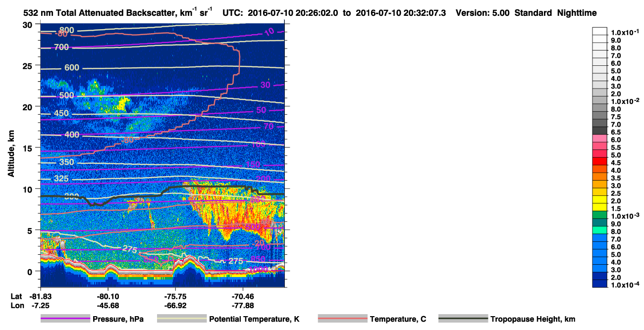Viewport: 644px width, 330px height.
Task: Click the 325 potential temperature contour label
Action: 61,179
